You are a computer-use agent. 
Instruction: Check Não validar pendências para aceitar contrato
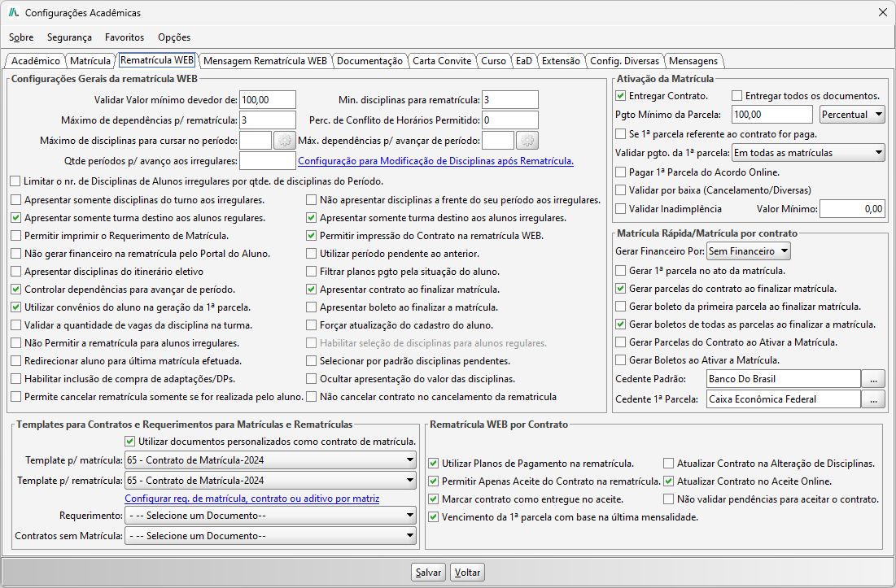[669, 499]
